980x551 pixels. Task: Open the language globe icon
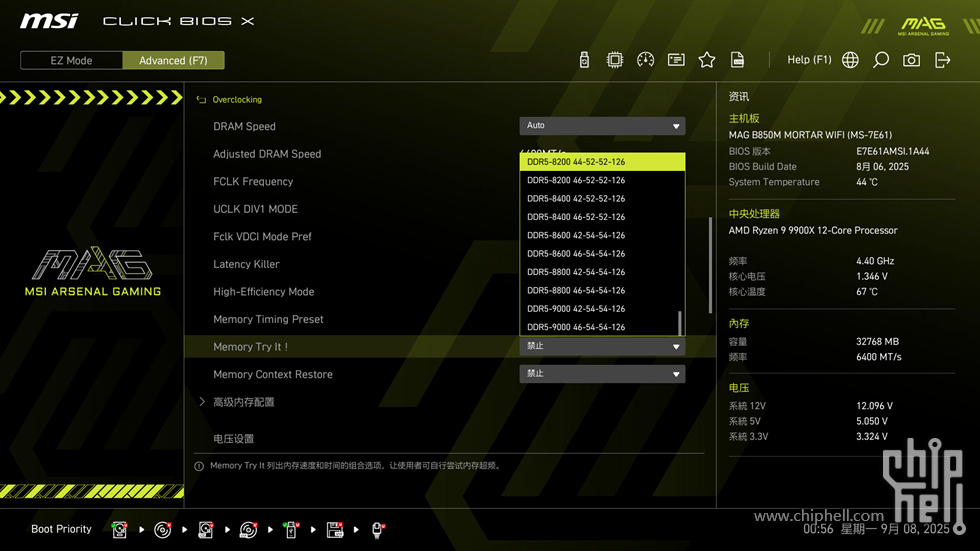pyautogui.click(x=850, y=60)
